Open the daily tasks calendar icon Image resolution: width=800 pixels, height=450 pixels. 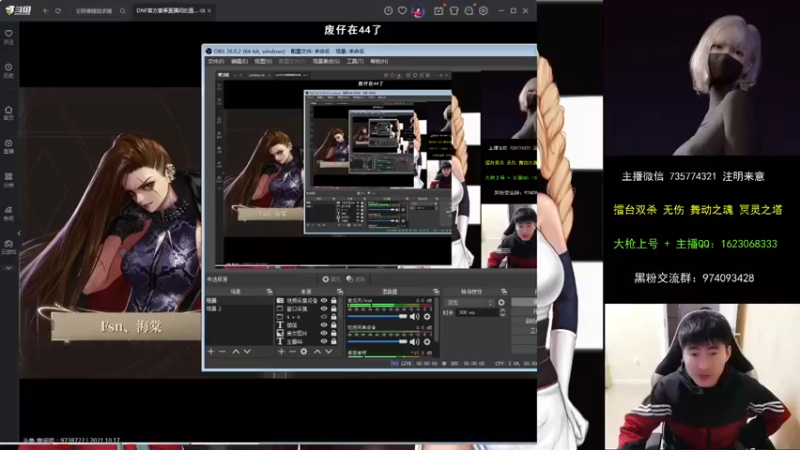[x=439, y=11]
